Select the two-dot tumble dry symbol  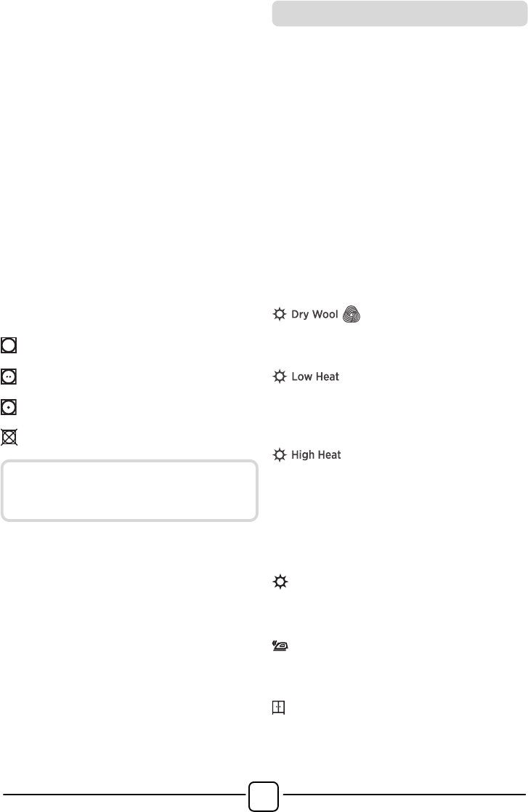[x=9, y=377]
